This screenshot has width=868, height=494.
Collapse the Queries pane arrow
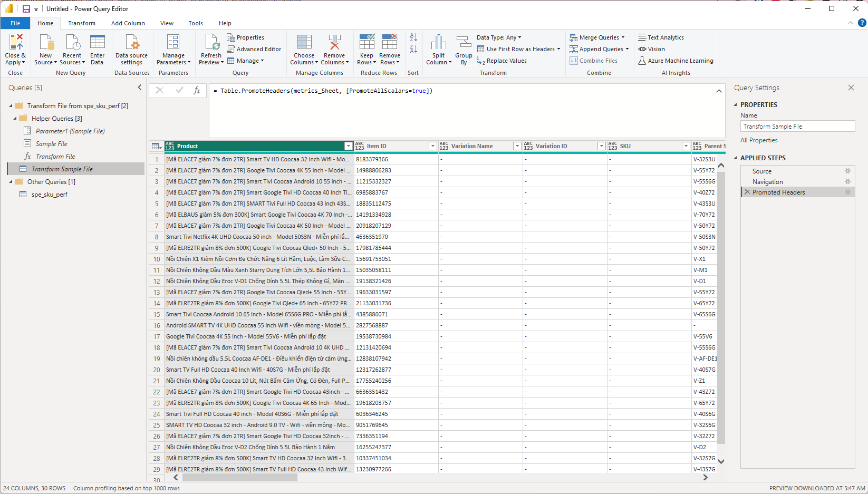tap(140, 88)
